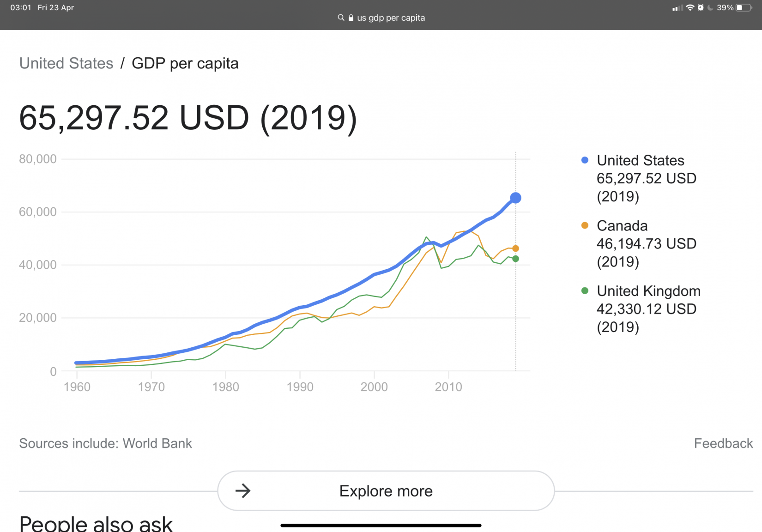Screen dimensions: 762x532
Task: Tap the padlock icon in address bar
Action: tap(351, 18)
